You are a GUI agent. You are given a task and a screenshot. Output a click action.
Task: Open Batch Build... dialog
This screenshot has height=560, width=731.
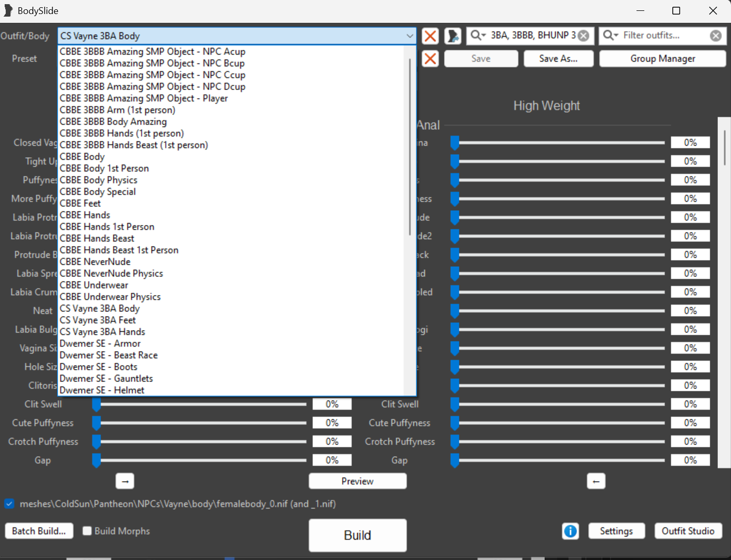click(x=39, y=531)
